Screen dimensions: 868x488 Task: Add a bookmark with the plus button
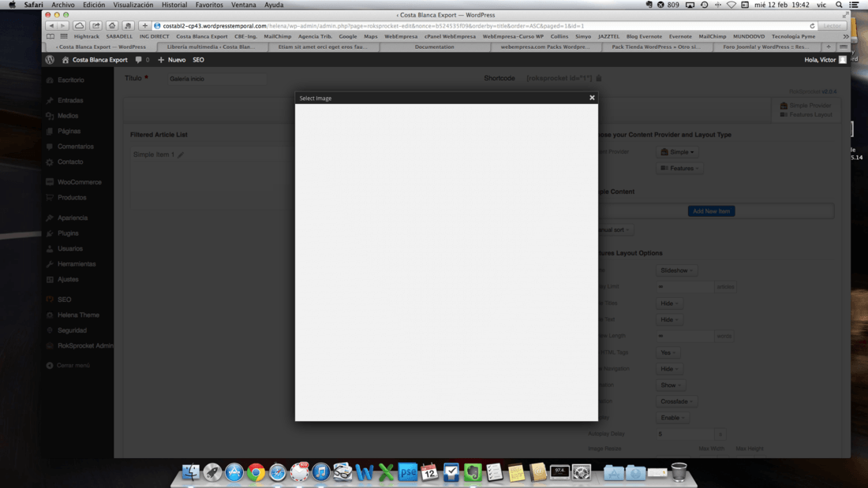point(144,25)
